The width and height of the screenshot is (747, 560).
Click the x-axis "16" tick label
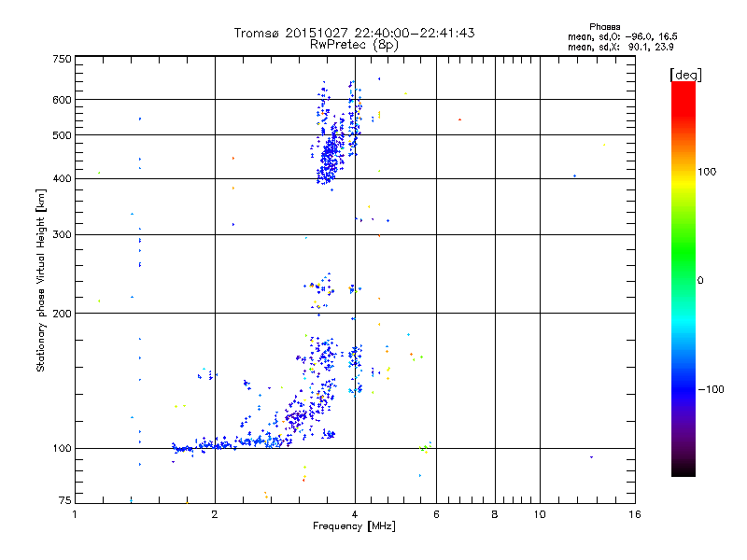click(635, 514)
